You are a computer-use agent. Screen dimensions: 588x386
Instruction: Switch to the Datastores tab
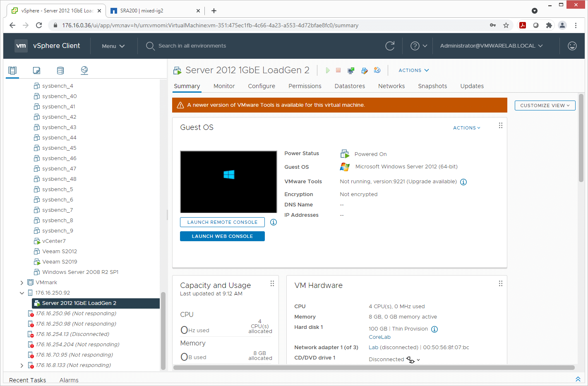[350, 86]
